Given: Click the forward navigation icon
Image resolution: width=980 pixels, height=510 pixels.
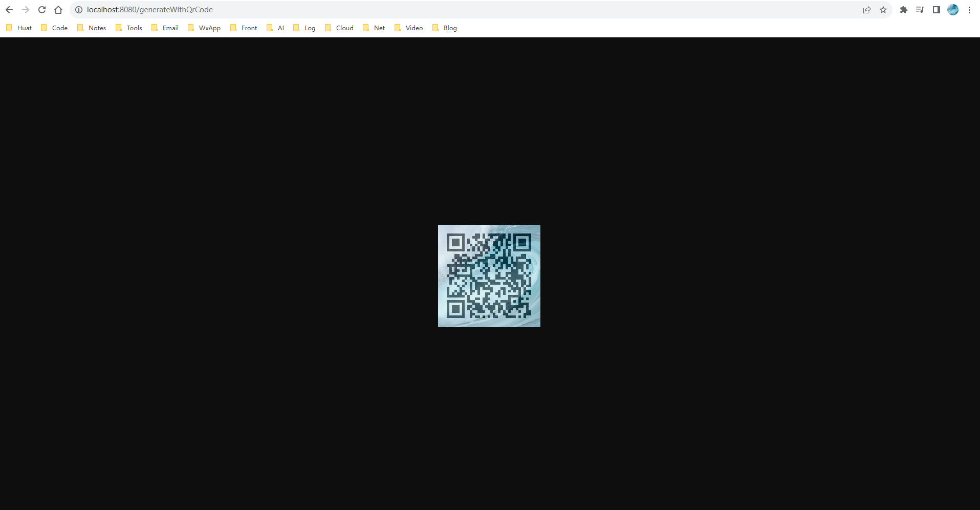Looking at the screenshot, I should pyautogui.click(x=26, y=9).
